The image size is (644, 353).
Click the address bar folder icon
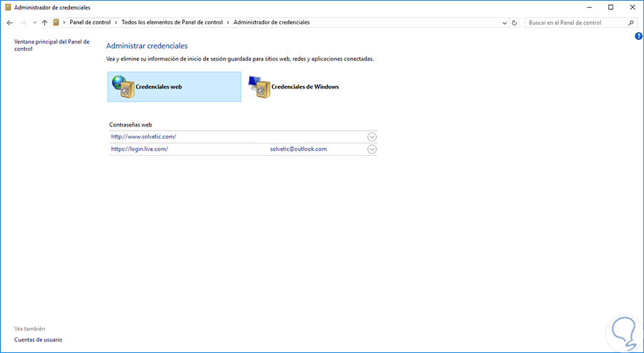57,23
